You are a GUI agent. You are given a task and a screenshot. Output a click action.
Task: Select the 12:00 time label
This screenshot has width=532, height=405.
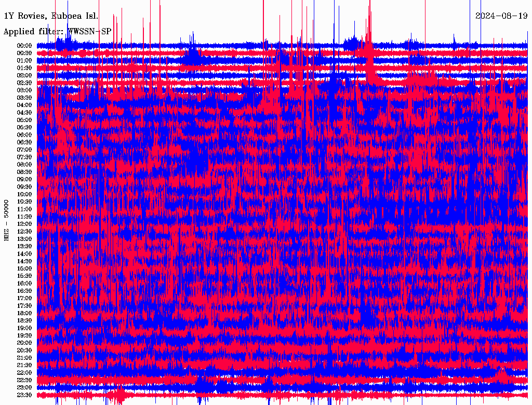pos(24,224)
